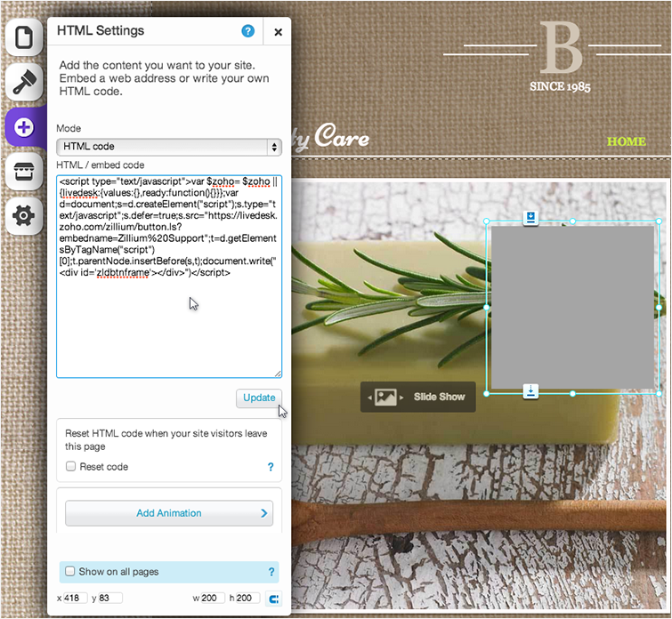Click the x position field
Image resolution: width=672 pixels, height=619 pixels.
pyautogui.click(x=76, y=598)
